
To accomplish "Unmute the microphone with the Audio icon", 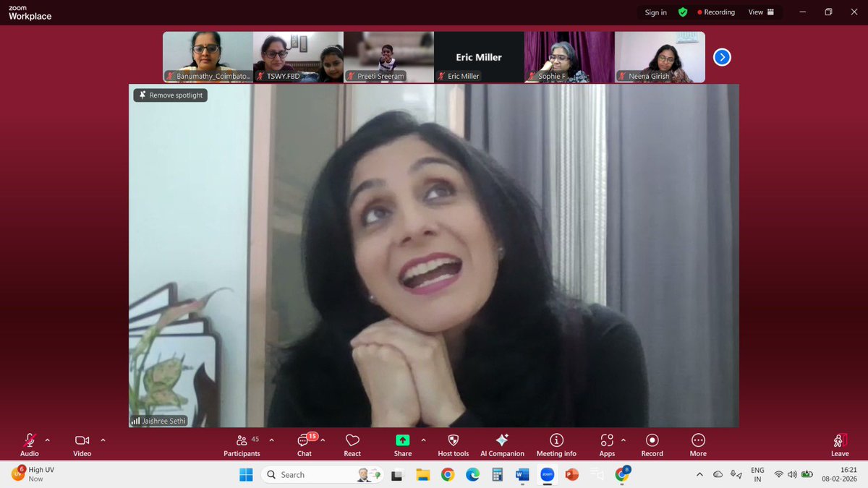I will click(30, 440).
